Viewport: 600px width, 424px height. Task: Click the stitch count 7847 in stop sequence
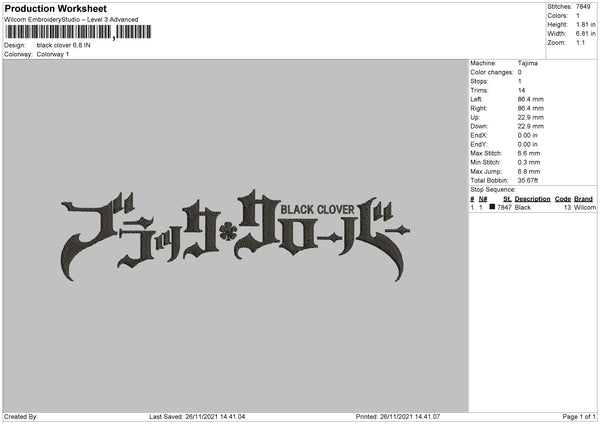point(504,207)
